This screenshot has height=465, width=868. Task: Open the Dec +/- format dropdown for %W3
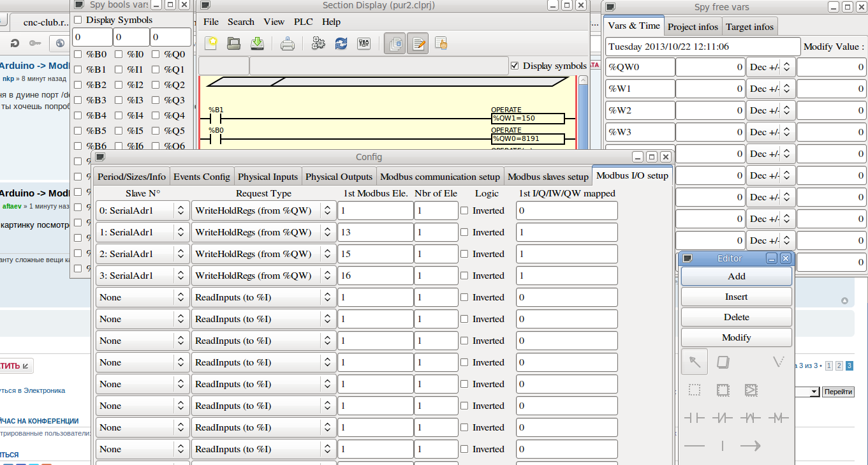click(770, 132)
